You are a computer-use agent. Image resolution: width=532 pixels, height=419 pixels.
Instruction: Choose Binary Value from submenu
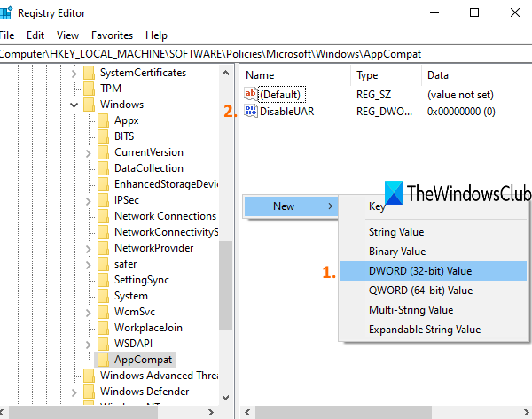434,252
